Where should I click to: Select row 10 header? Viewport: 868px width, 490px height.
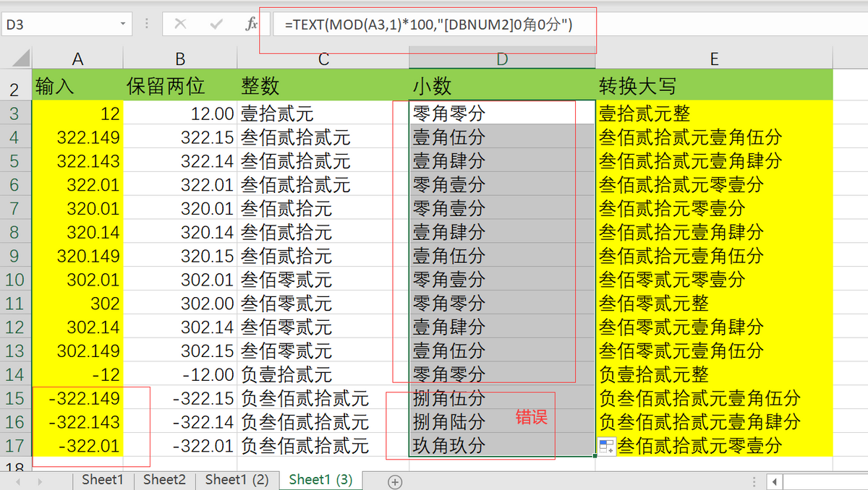click(x=16, y=279)
